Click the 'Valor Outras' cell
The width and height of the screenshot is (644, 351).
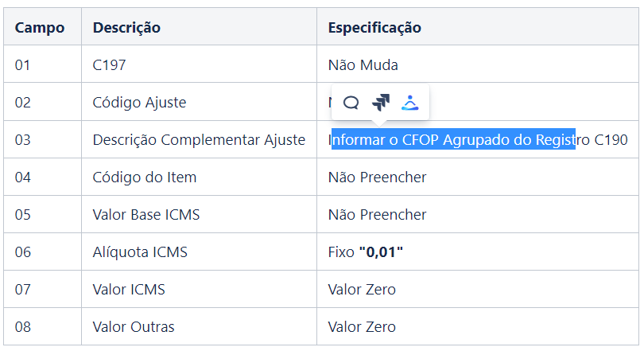pos(134,327)
